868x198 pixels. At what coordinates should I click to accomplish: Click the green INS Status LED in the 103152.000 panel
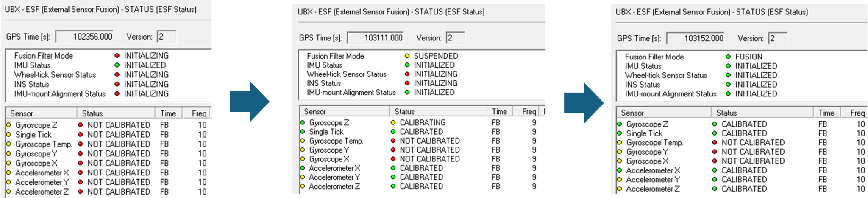(728, 85)
